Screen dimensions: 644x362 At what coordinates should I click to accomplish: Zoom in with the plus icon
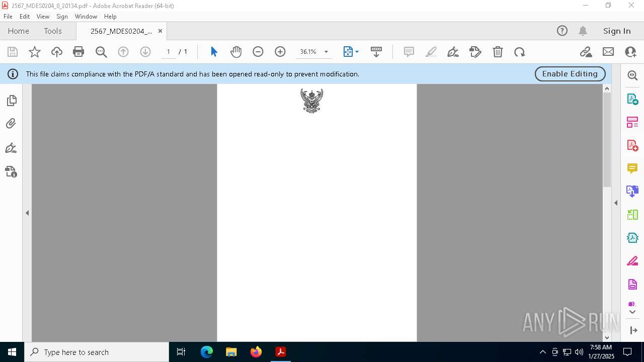tap(280, 52)
